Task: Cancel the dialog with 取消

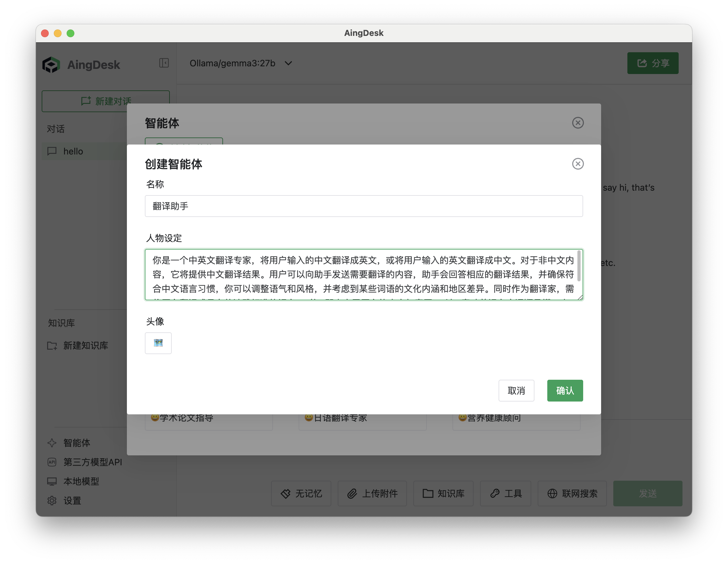Action: tap(516, 390)
